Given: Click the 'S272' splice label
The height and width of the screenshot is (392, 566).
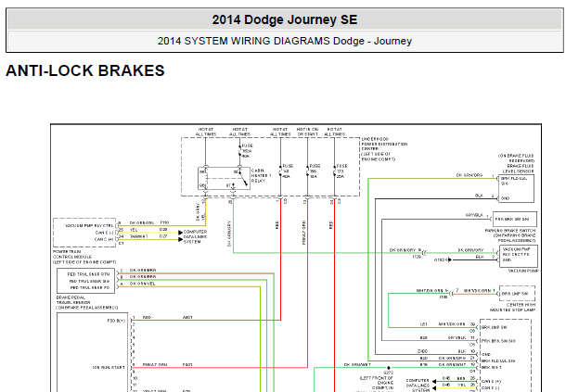Looking at the screenshot, I should (x=388, y=373).
